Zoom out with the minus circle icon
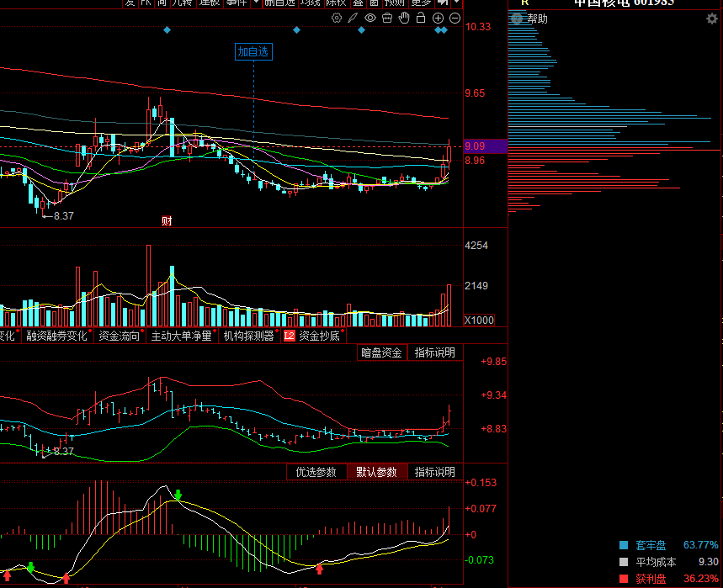The height and width of the screenshot is (588, 723). (455, 18)
